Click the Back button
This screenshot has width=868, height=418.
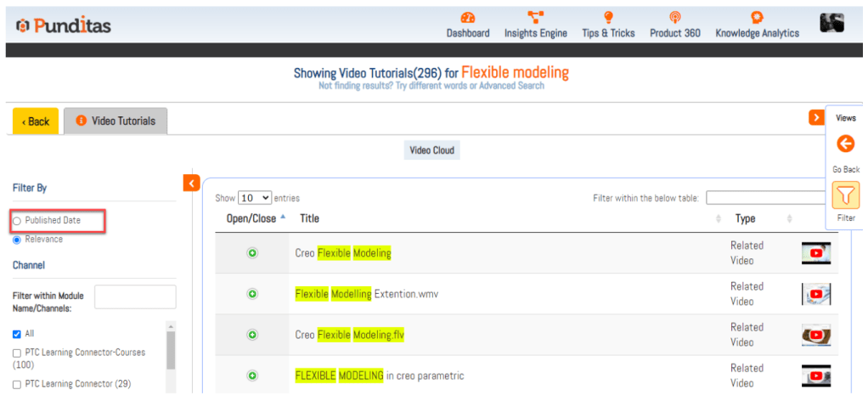36,121
